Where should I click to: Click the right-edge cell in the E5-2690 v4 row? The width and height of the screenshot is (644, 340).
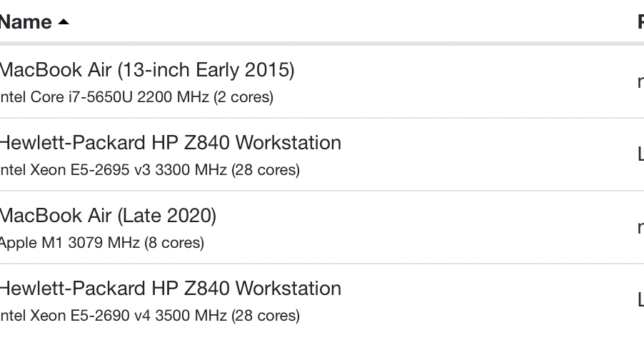(x=640, y=301)
